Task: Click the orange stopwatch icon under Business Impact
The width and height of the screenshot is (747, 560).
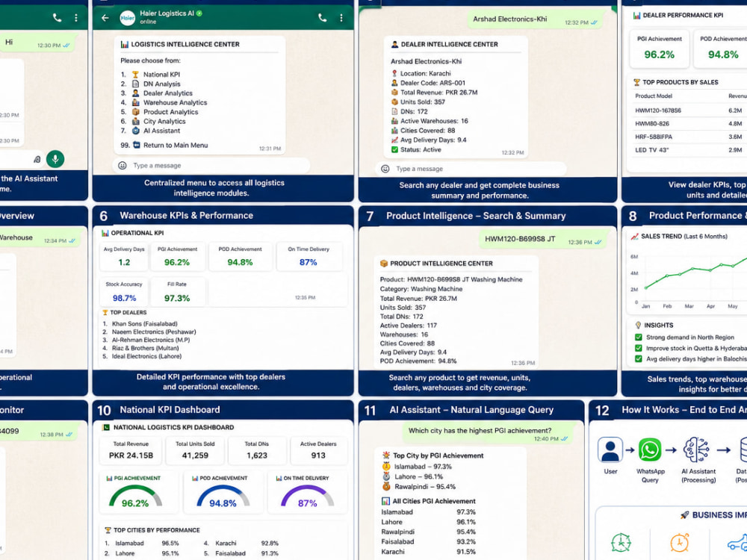Action: point(679,542)
